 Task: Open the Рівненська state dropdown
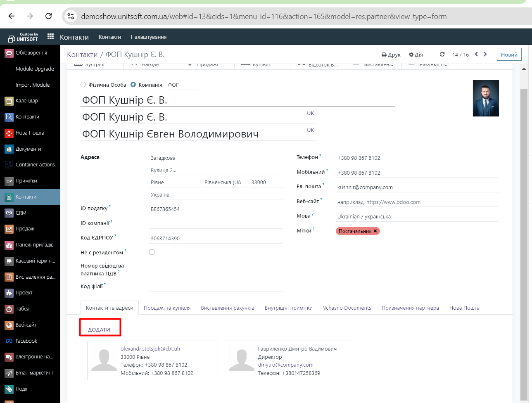coord(225,182)
